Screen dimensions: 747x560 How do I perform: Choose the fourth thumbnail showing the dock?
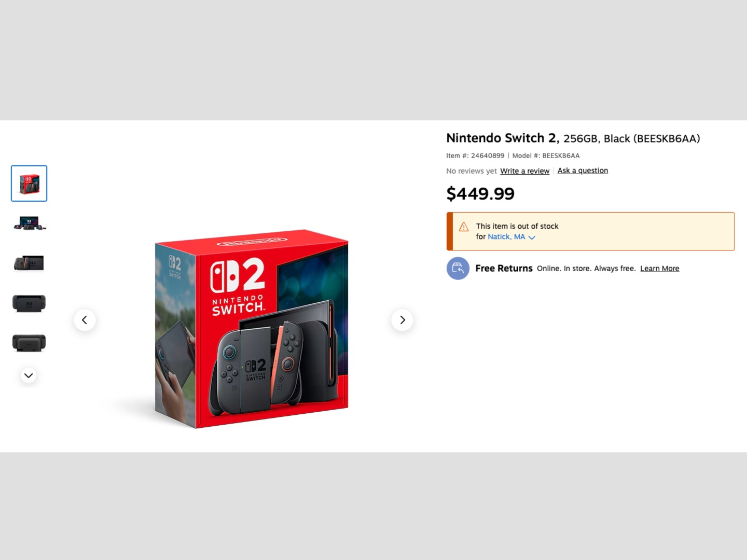click(29, 303)
